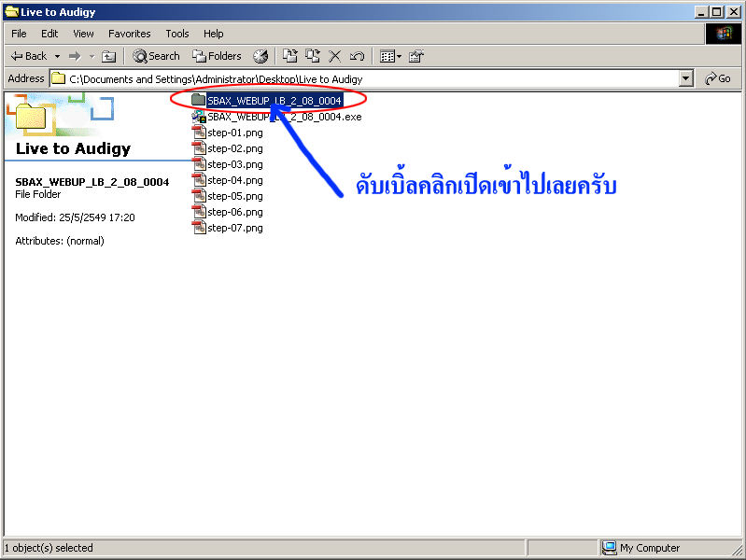Select the step-05.png file name

click(235, 197)
